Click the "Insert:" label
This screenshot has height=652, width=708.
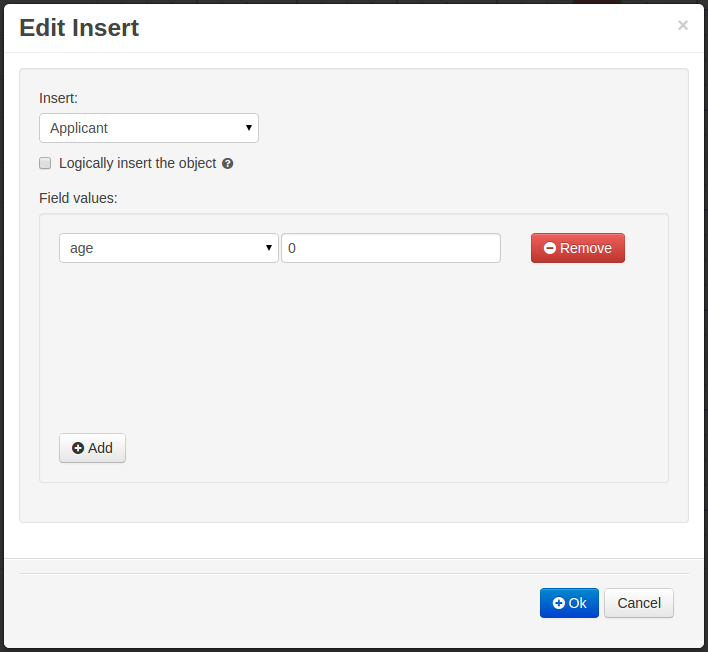click(58, 98)
